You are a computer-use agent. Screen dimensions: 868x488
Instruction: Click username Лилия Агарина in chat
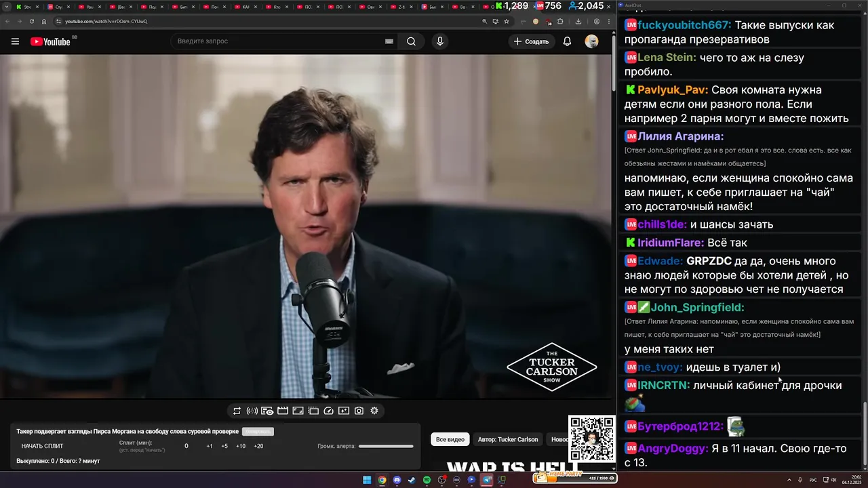click(681, 136)
